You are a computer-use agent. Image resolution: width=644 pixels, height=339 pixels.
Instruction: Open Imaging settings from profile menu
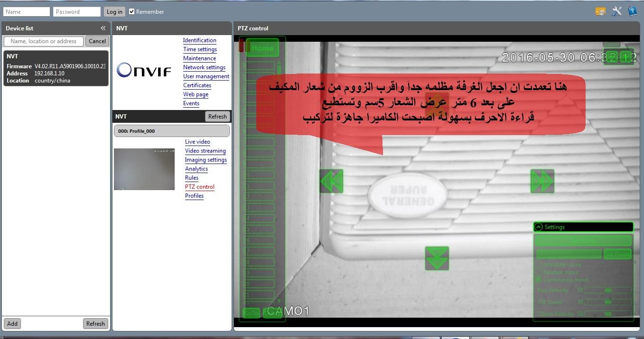pyautogui.click(x=205, y=160)
